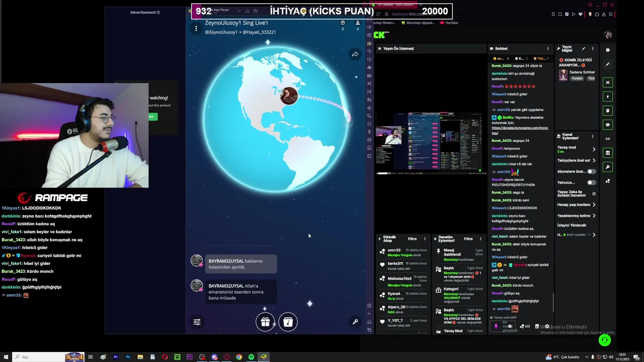This screenshot has height=362, width=644.
Task: Toggle wrench icon in right sidebar
Action: [608, 167]
